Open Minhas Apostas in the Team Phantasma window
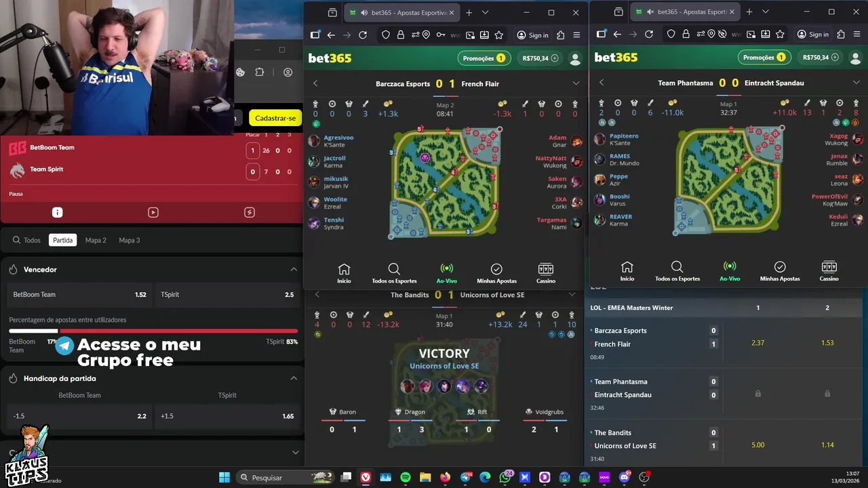Viewport: 868px width, 488px height. tap(780, 271)
